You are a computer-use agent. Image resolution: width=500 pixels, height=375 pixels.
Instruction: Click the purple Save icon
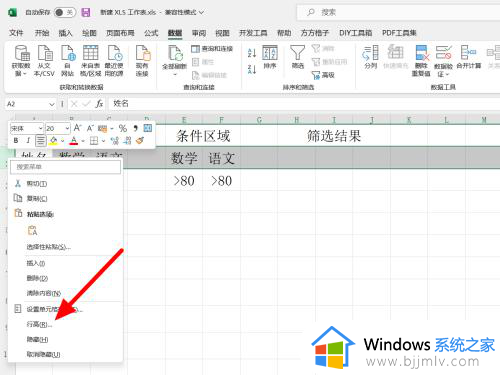(86, 12)
